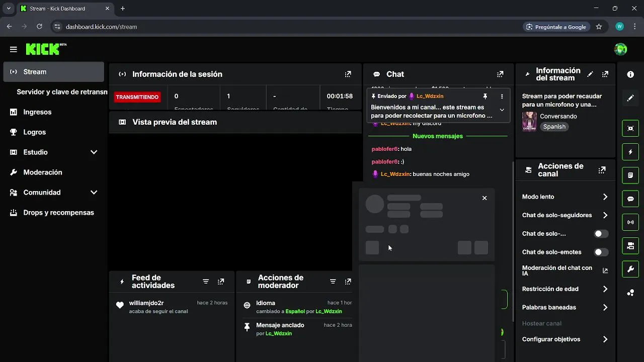Viewport: 644px width, 362px height.
Task: Open the browser tab search dropdown
Action: point(9,9)
